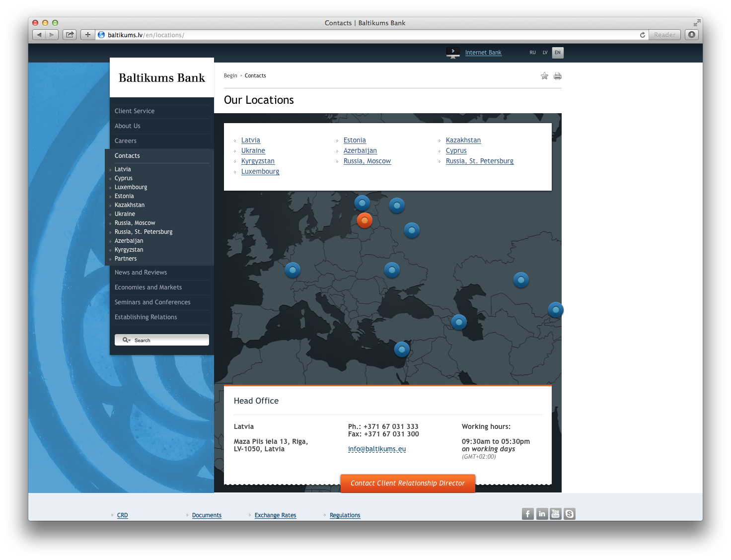The width and height of the screenshot is (731, 560).
Task: Click info@baltikums.eu email link
Action: (377, 449)
